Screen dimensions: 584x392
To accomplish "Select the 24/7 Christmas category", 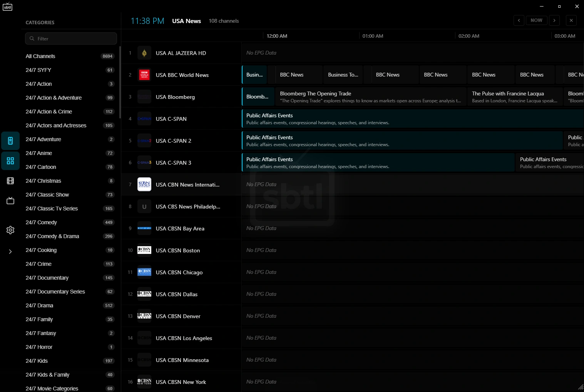I will 70,181.
